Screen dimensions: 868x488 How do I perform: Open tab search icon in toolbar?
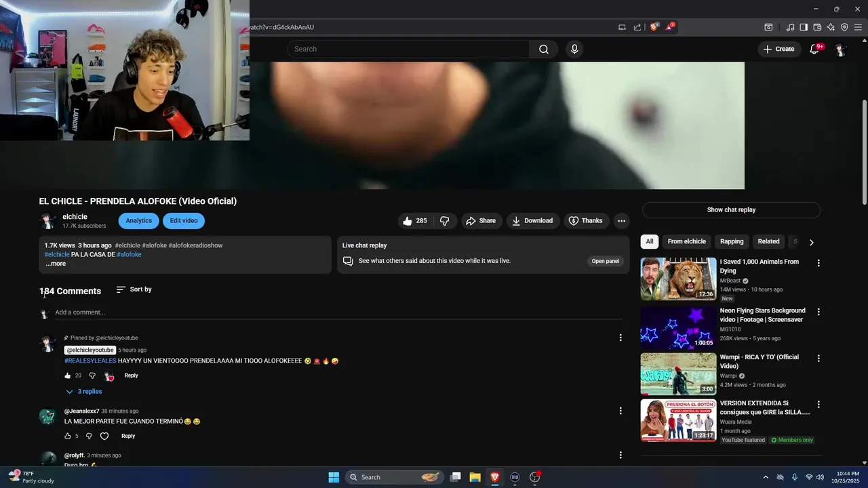pyautogui.click(x=768, y=27)
